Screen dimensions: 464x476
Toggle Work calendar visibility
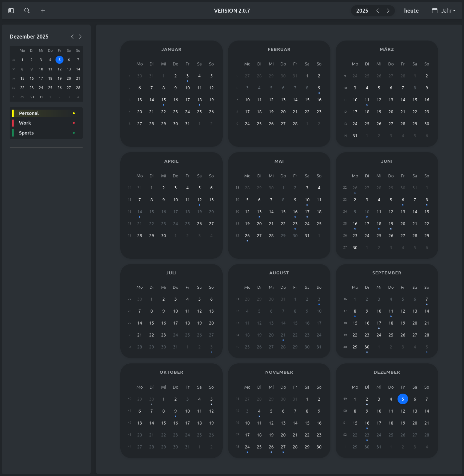[25, 123]
